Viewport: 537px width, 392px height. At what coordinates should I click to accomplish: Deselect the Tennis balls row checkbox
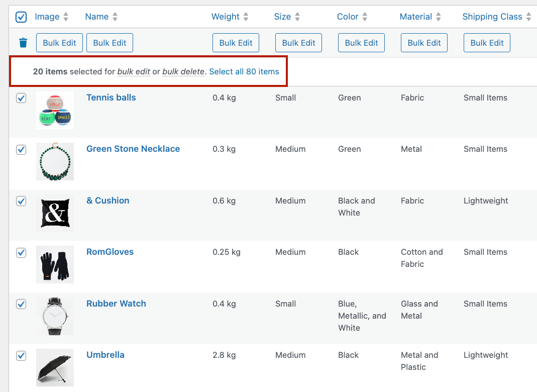click(x=21, y=99)
